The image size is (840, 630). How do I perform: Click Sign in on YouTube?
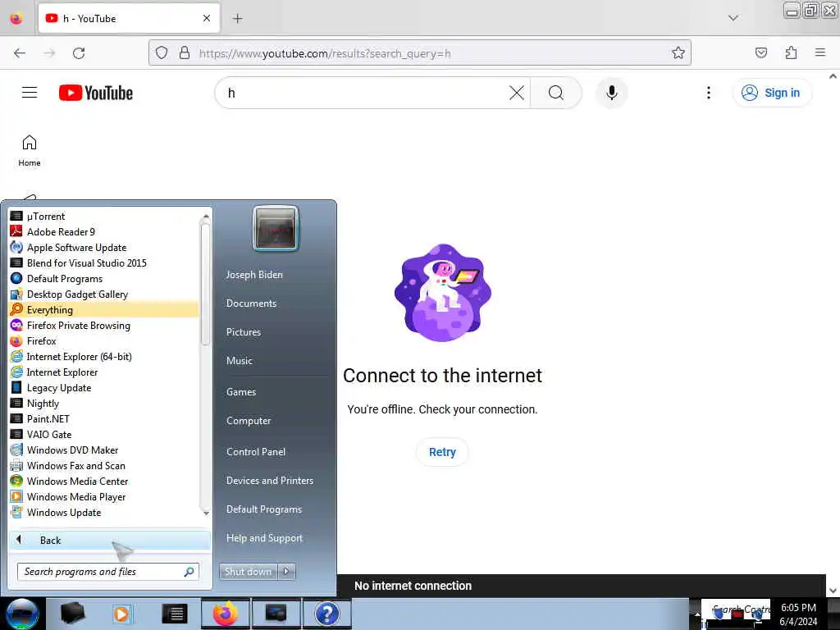pos(772,93)
